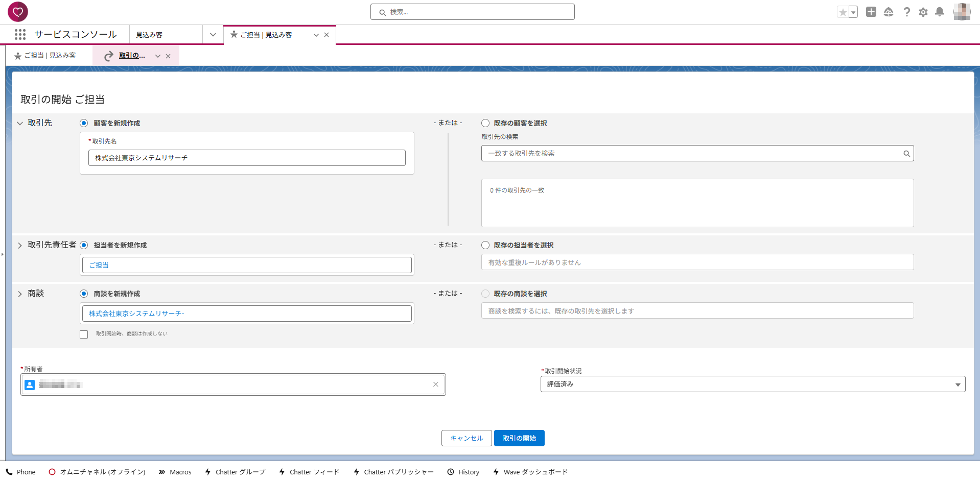Open the Setup gear icon

pos(923,12)
